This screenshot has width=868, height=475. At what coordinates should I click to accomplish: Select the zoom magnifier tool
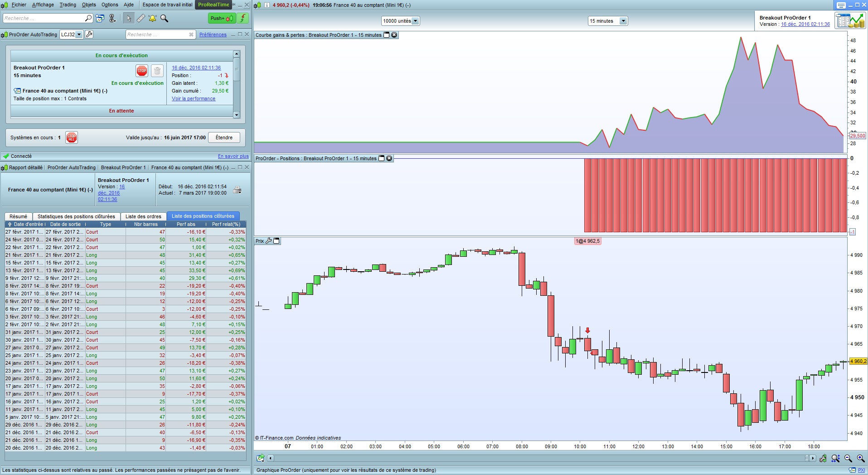[x=164, y=18]
